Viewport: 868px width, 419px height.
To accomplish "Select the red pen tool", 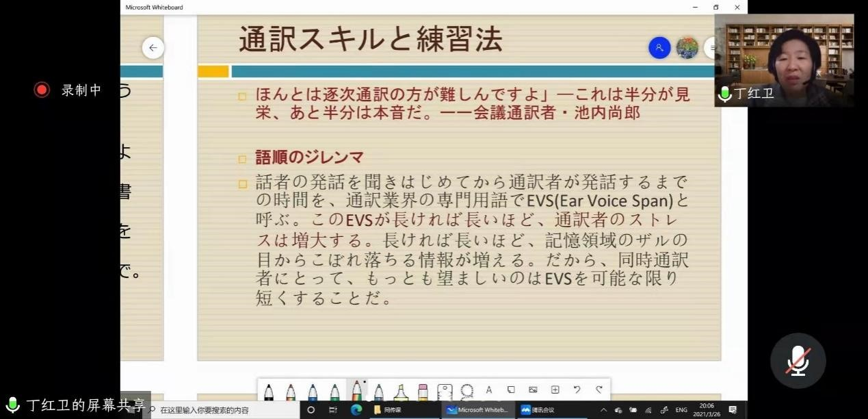I will 291,392.
